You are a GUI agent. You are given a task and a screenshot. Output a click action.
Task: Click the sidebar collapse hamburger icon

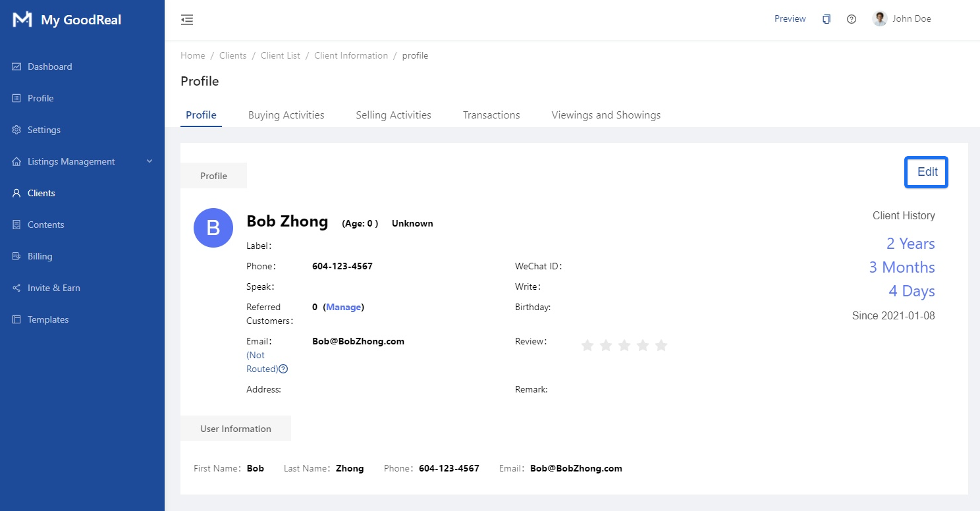point(187,20)
